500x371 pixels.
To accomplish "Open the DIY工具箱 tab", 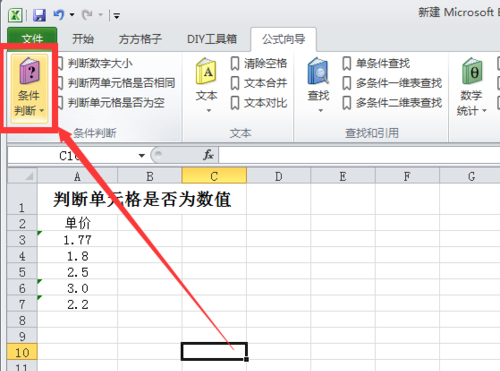I will (212, 39).
